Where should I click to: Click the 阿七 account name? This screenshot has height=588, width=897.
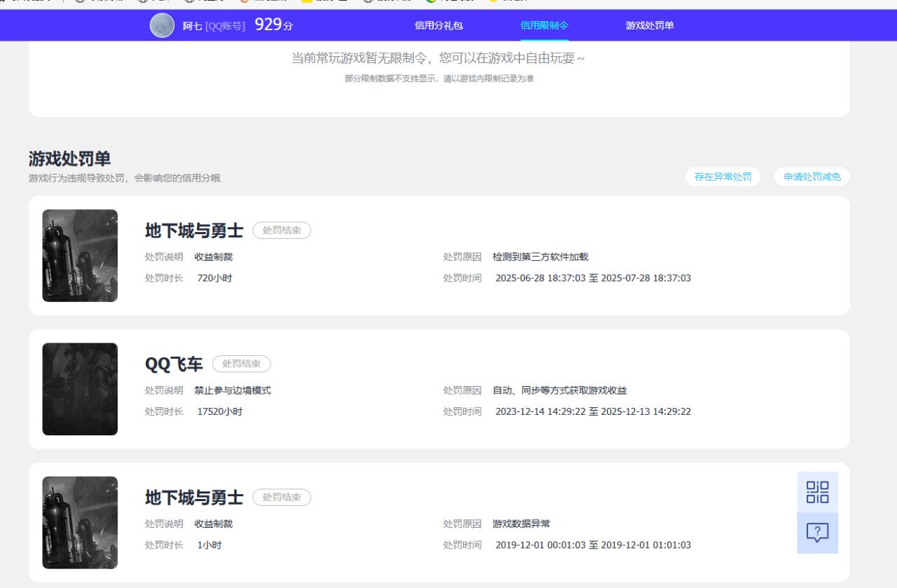click(x=192, y=26)
